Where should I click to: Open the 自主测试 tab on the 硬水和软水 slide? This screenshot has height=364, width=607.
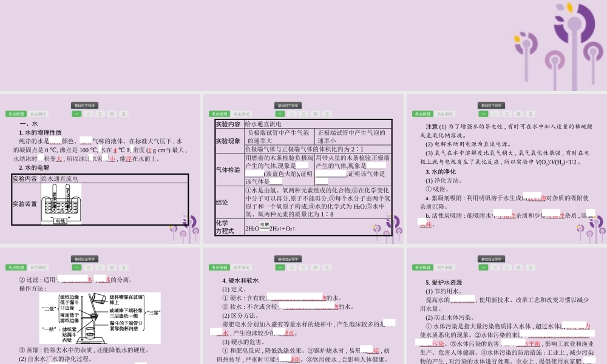click(x=242, y=268)
